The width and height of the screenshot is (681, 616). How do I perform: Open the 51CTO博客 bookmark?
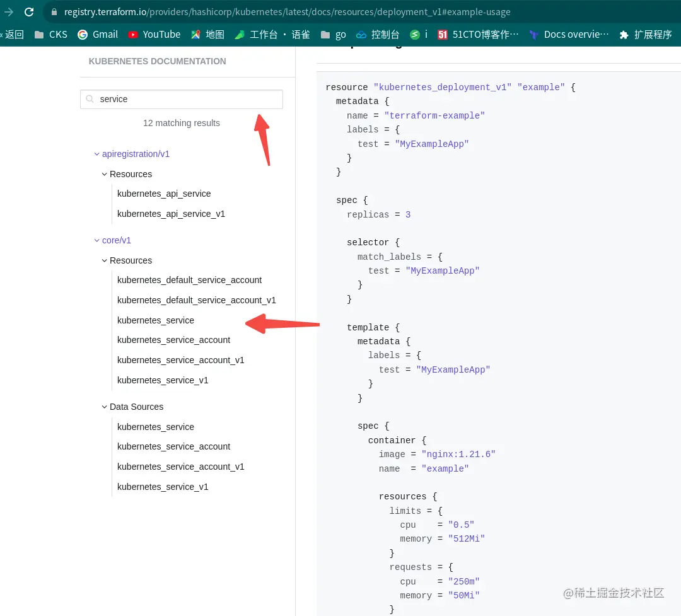tap(478, 34)
